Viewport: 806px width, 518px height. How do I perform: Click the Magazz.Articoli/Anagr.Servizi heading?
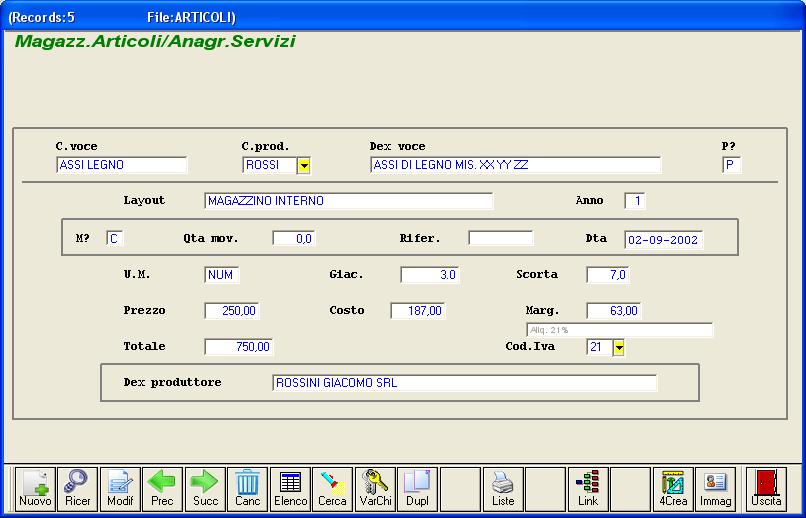pyautogui.click(x=155, y=42)
